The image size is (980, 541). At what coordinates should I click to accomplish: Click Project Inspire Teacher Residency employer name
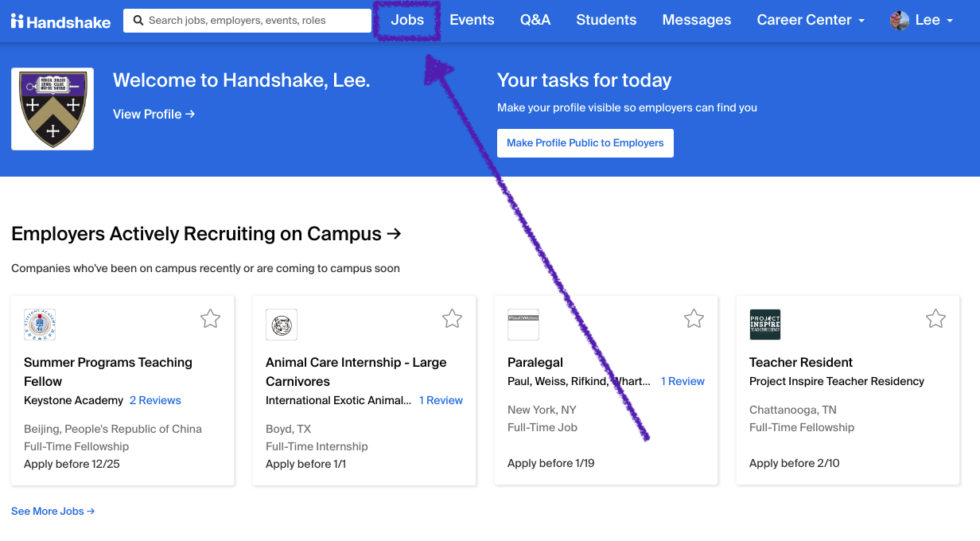point(837,381)
